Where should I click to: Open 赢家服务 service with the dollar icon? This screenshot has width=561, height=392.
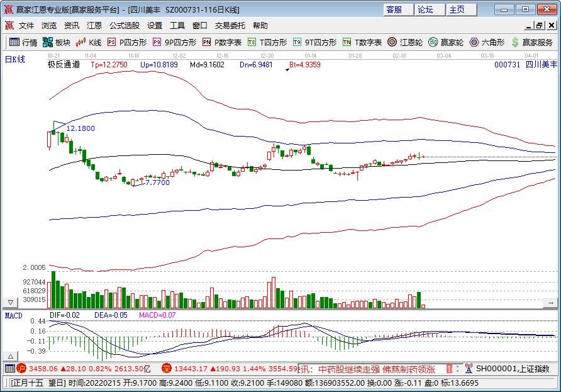click(532, 42)
